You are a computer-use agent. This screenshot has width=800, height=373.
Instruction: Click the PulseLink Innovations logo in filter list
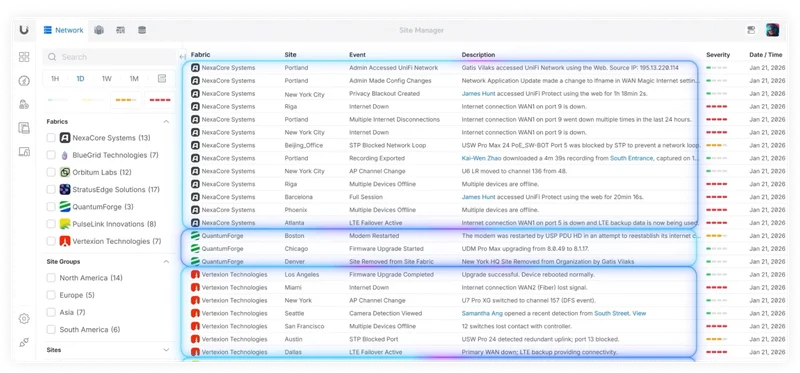(x=65, y=224)
